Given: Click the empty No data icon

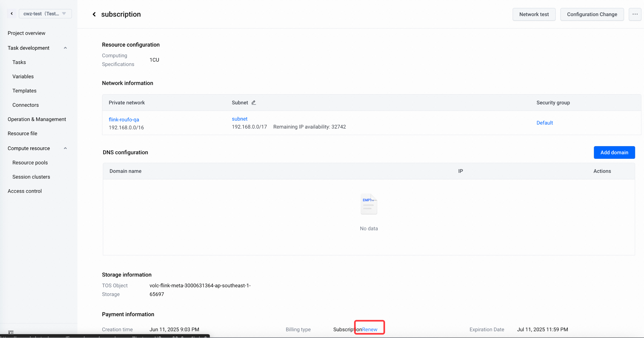Looking at the screenshot, I should (x=369, y=204).
